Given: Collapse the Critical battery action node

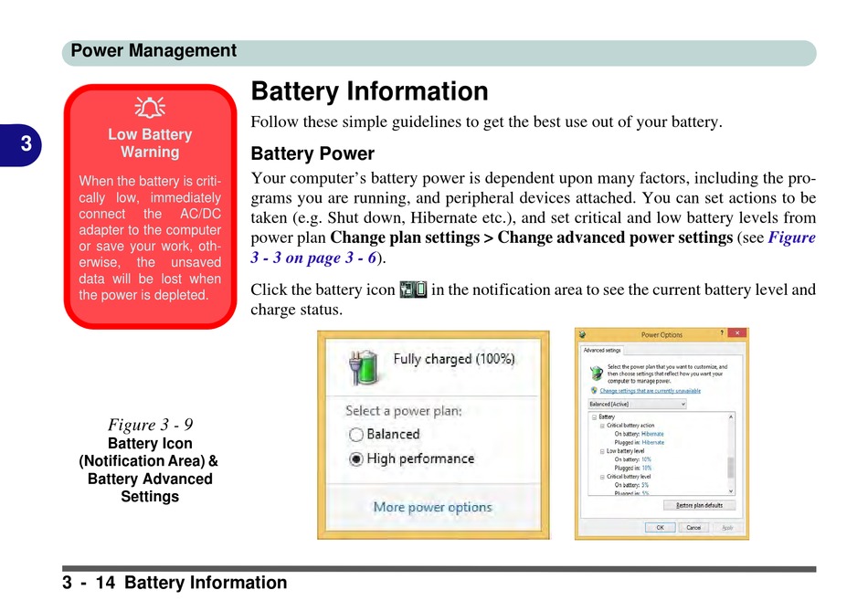Looking at the screenshot, I should coord(602,426).
